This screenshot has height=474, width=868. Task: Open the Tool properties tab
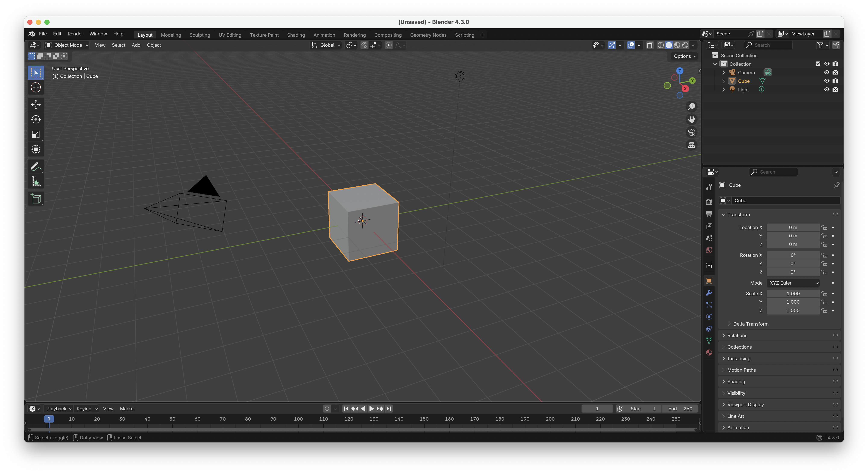click(709, 187)
